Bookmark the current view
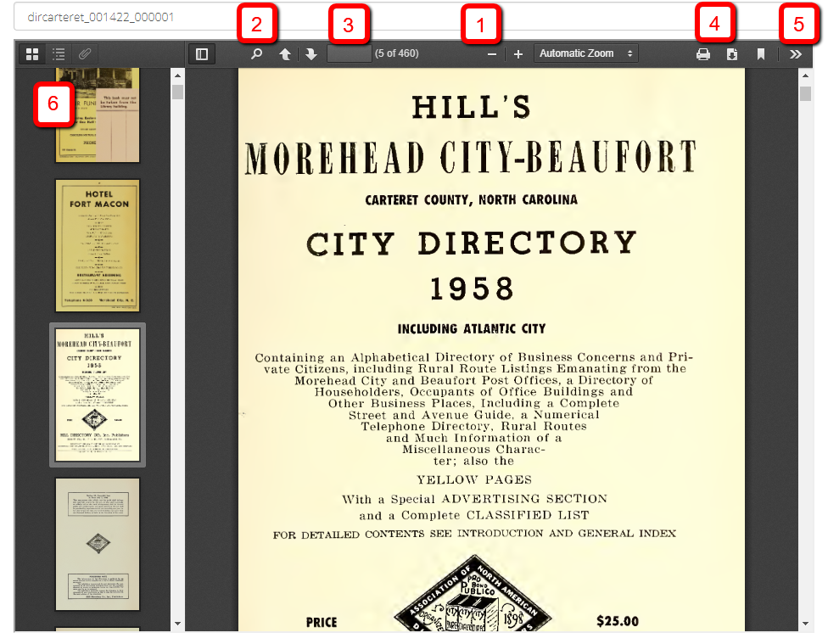 (x=760, y=54)
